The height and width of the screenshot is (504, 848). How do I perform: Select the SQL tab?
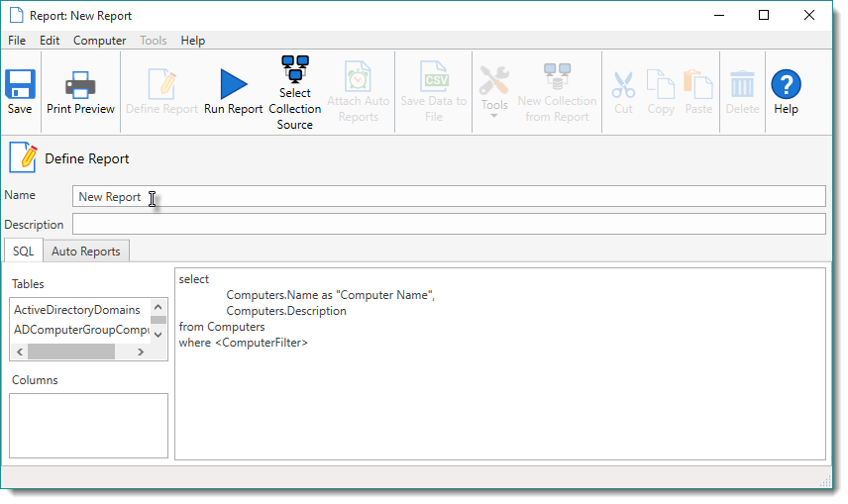(x=23, y=252)
